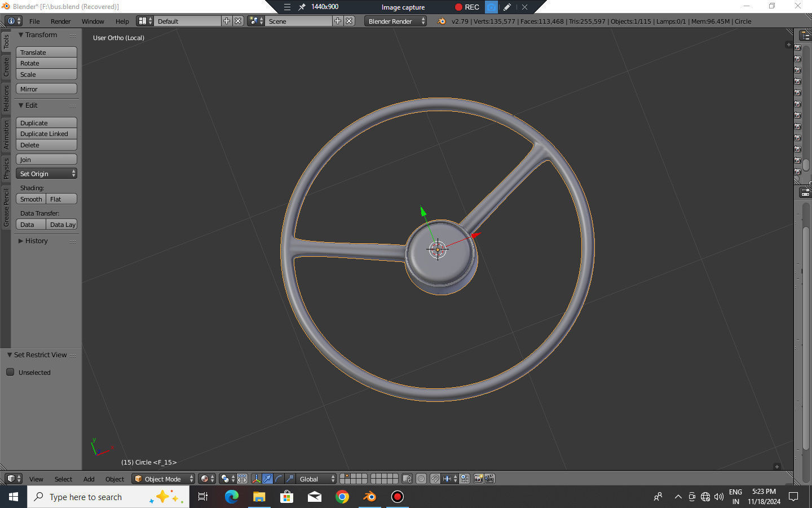Click the Duplicate Linked button
812x508 pixels.
coord(46,134)
